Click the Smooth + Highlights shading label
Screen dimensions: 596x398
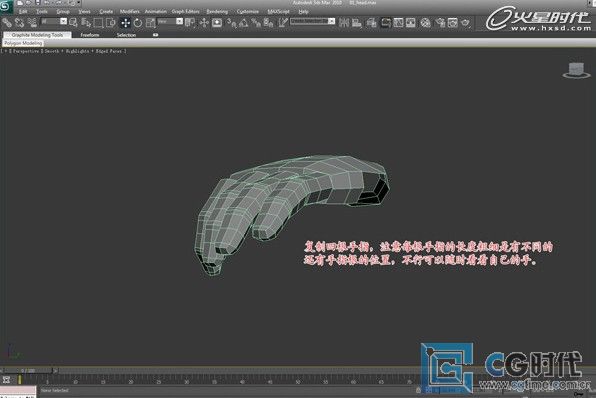67,51
